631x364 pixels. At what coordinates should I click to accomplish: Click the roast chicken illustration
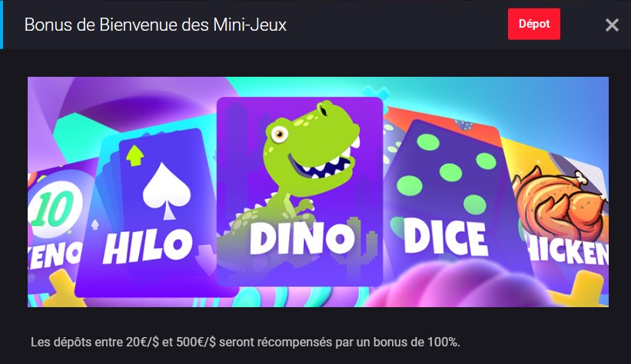click(x=560, y=202)
